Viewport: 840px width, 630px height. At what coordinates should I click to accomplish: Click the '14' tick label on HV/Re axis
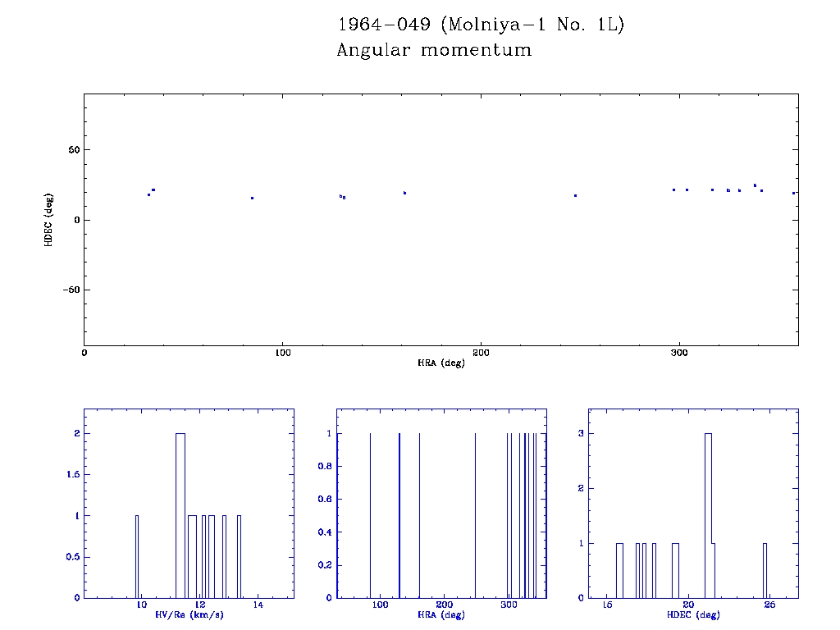(x=258, y=605)
